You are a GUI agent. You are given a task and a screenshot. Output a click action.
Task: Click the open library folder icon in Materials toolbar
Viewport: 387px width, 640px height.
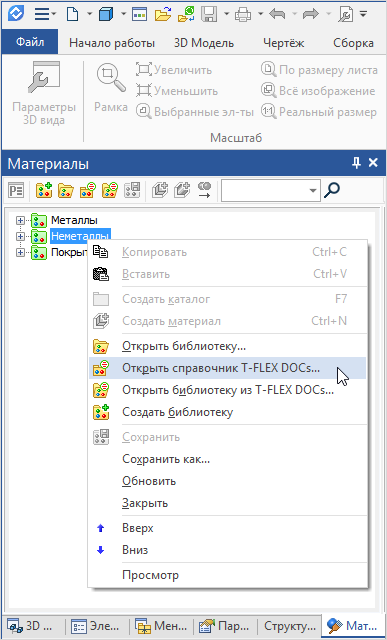pyautogui.click(x=66, y=190)
